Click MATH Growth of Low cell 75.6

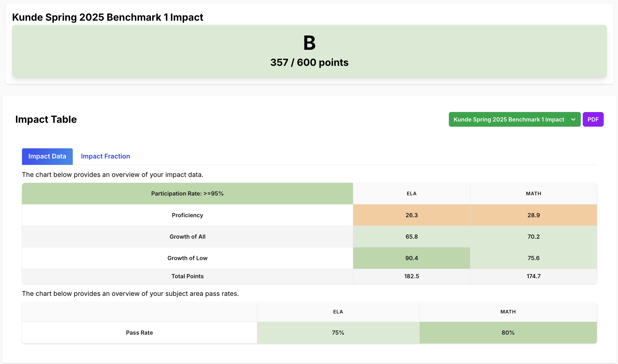(533, 258)
